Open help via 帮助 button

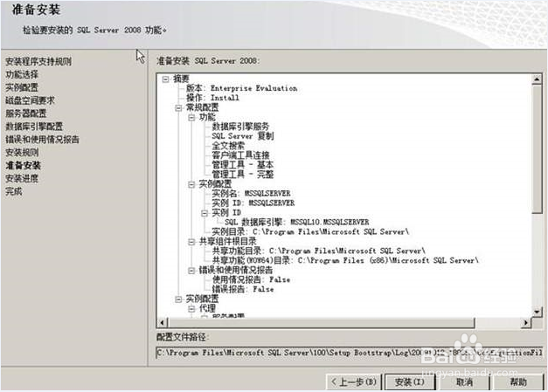point(518,382)
